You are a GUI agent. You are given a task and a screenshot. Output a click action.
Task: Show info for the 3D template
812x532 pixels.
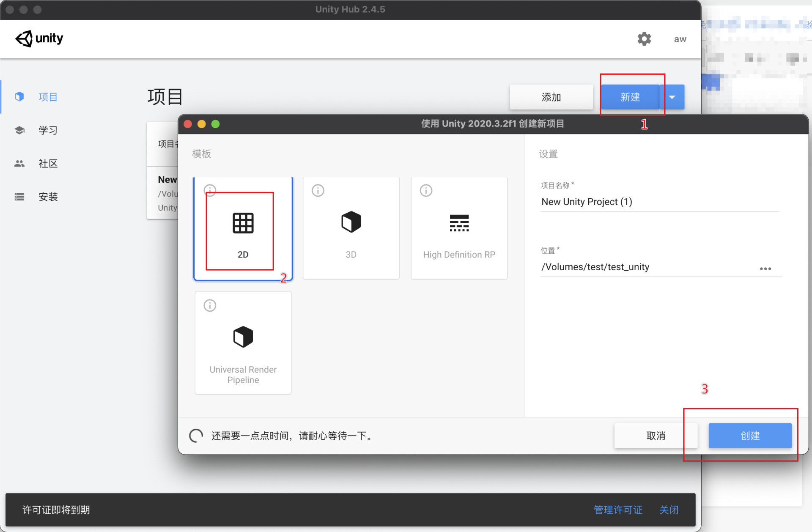tap(318, 190)
